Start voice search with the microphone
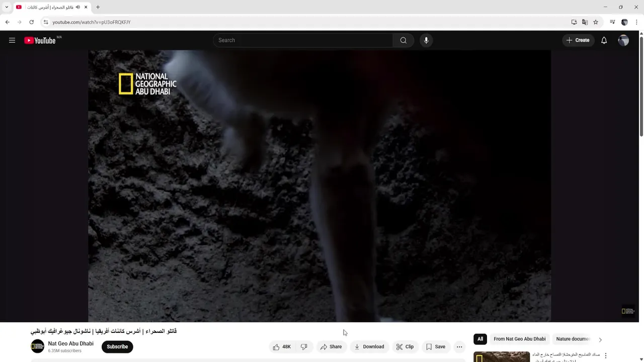Image resolution: width=644 pixels, height=362 pixels. point(426,40)
